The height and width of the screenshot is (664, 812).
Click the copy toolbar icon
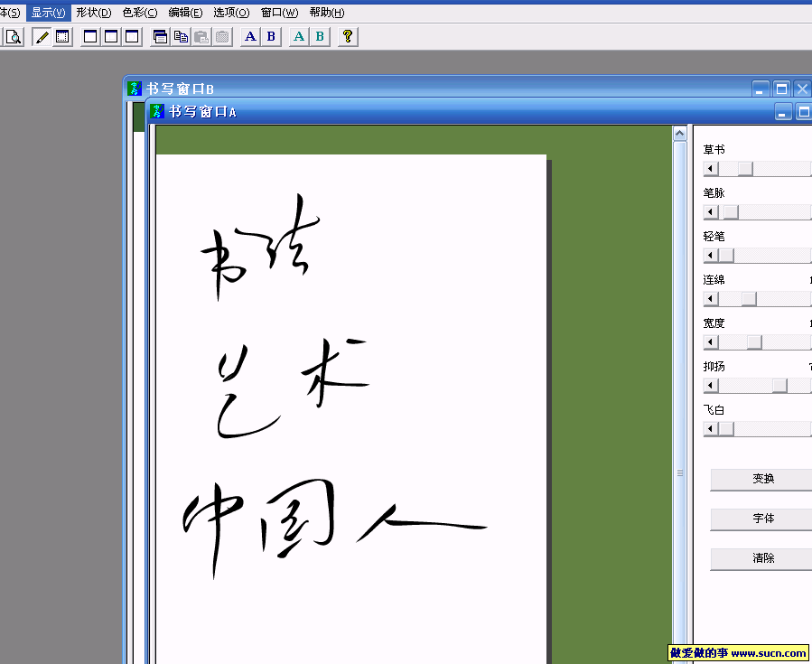click(x=180, y=36)
